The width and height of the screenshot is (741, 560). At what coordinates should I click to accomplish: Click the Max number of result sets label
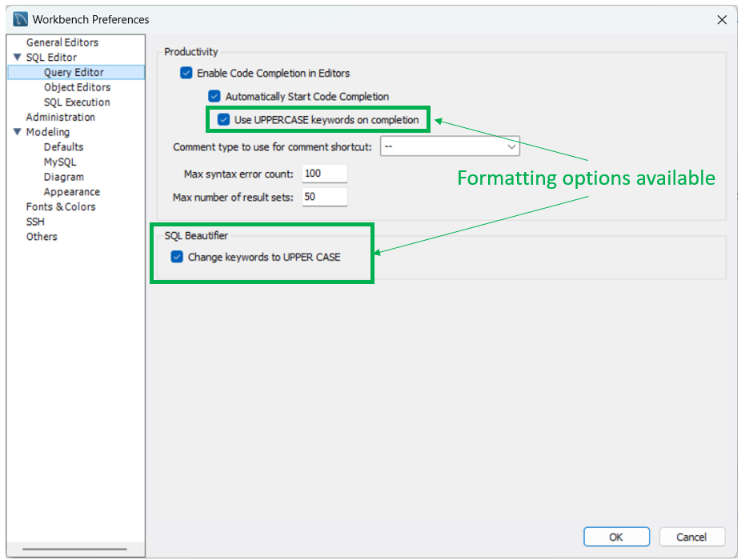point(233,197)
